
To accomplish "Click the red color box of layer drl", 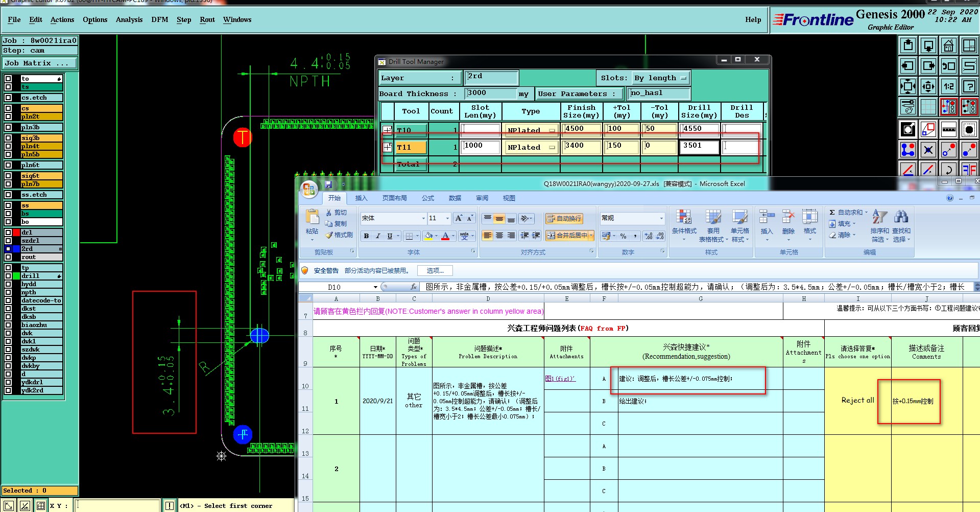I will (16, 232).
